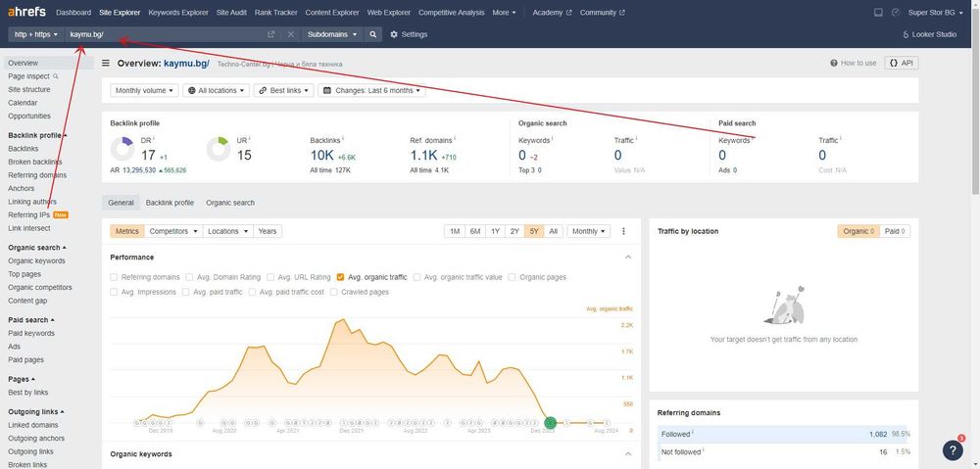The height and width of the screenshot is (469, 980).
Task: Enable Avg. Domain Rating checkbox
Action: click(x=189, y=277)
